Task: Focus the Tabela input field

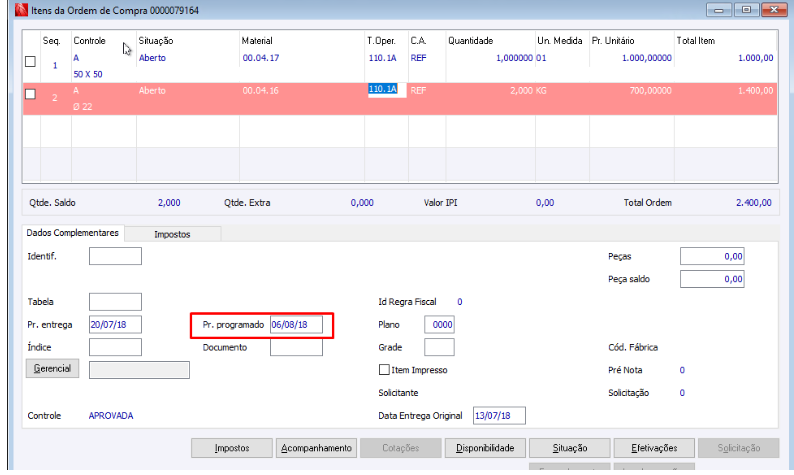Action: point(115,302)
